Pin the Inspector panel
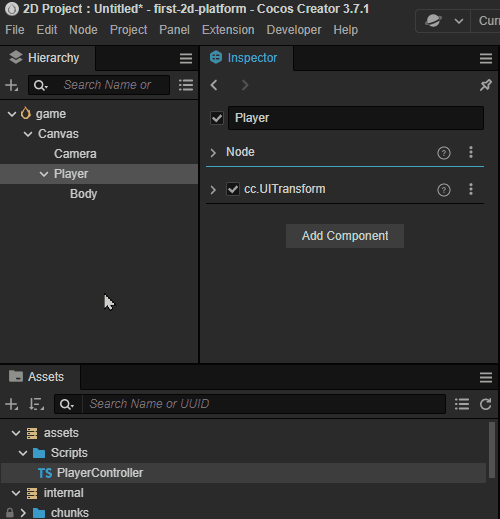Image resolution: width=500 pixels, height=519 pixels. coord(486,85)
